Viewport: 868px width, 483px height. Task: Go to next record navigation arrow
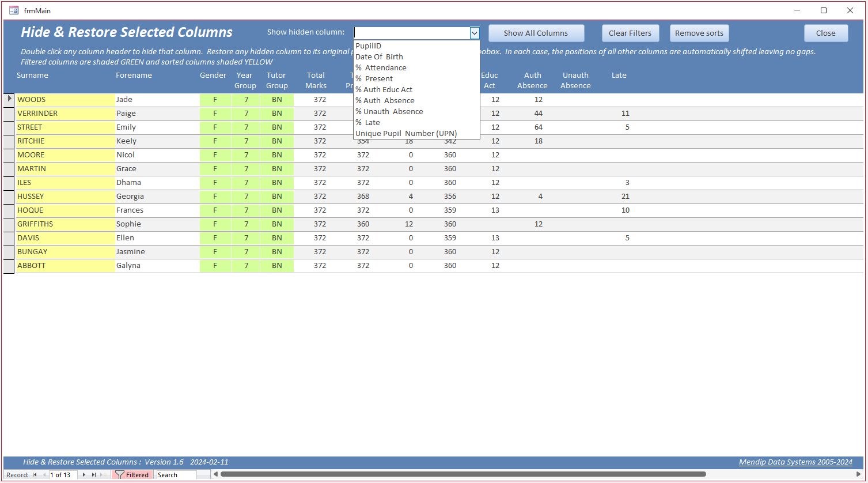click(84, 475)
